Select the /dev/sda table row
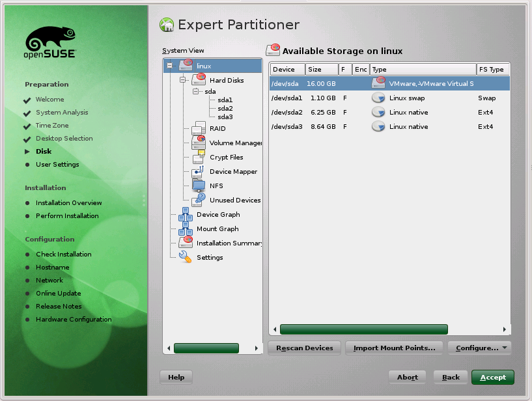 (x=389, y=83)
